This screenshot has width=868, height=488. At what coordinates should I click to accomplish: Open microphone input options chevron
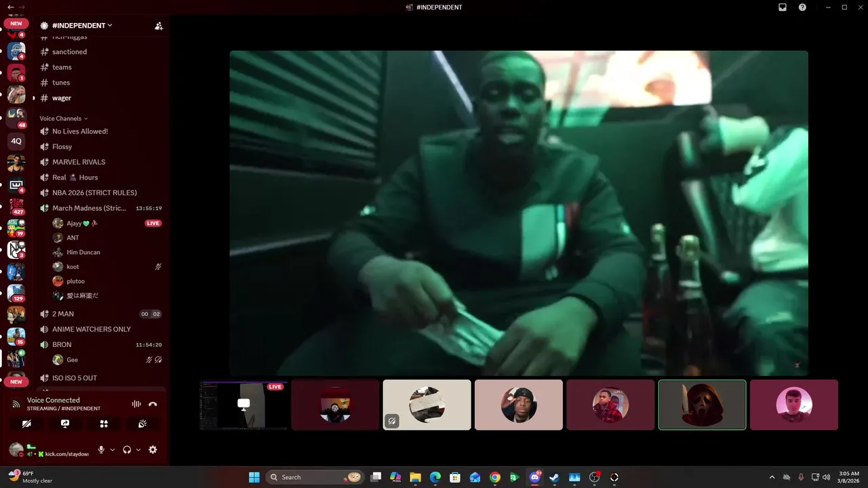point(113,449)
